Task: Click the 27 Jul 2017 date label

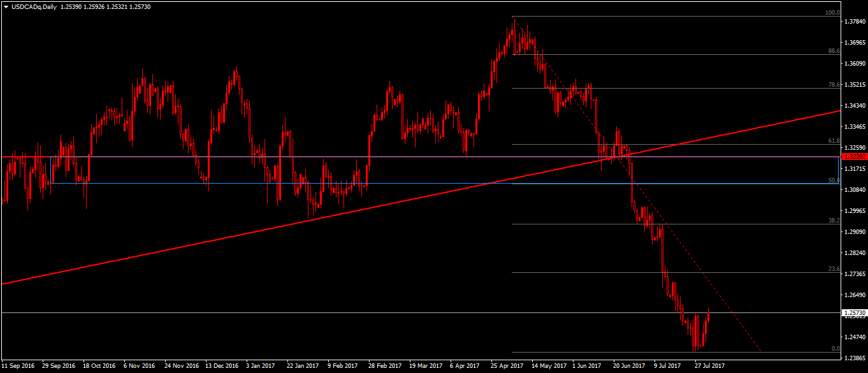Action: click(x=709, y=366)
